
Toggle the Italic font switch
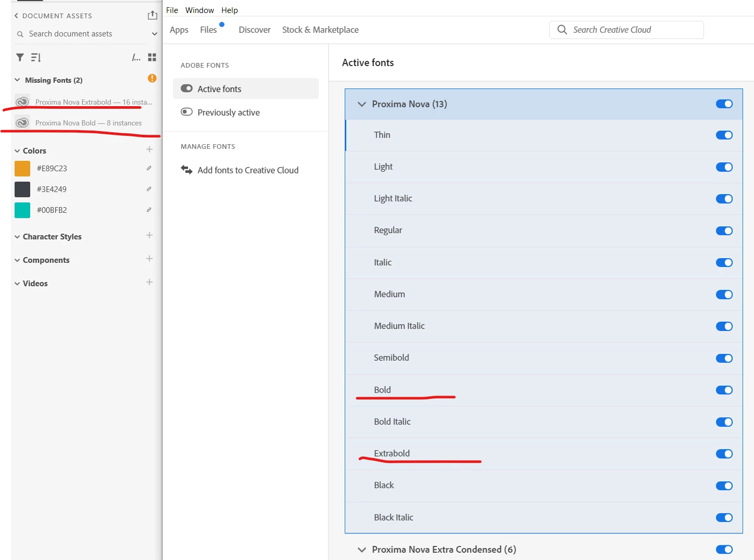pyautogui.click(x=724, y=263)
